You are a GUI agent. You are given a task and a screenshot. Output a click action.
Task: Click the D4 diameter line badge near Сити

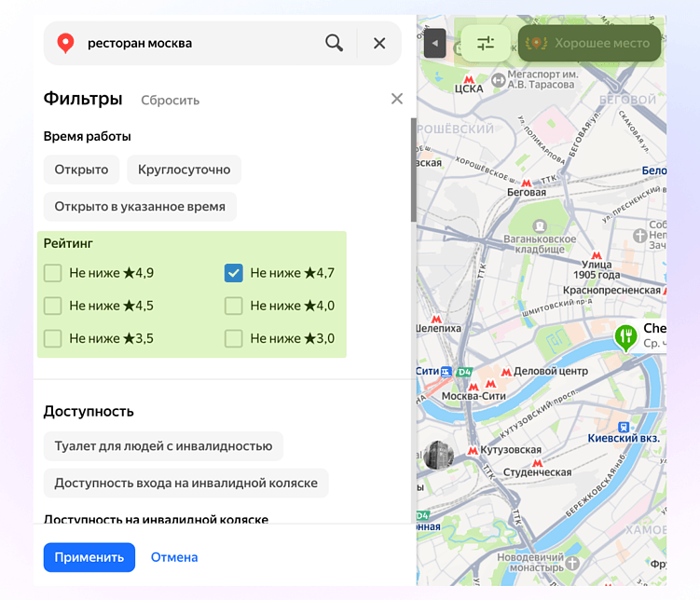pos(464,372)
